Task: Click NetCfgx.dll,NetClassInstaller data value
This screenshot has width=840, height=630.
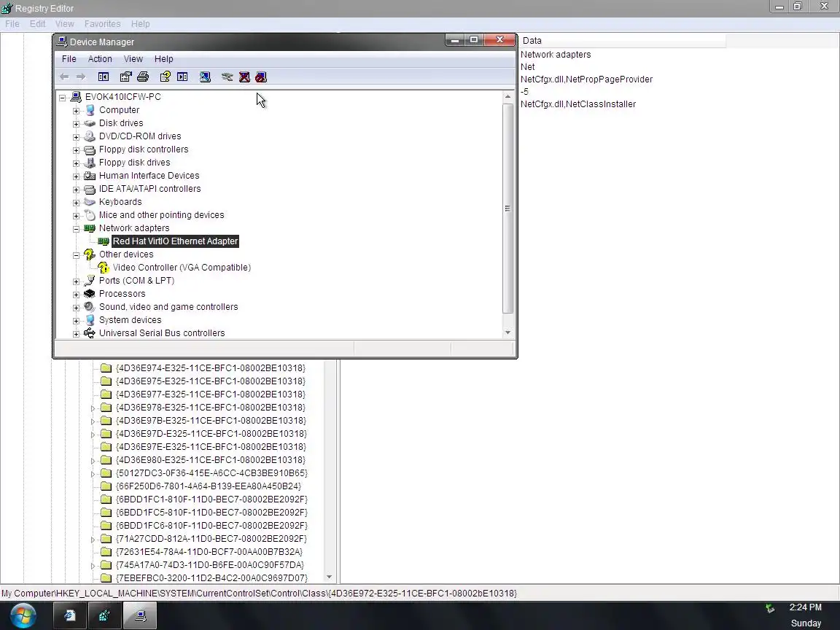Action: (578, 104)
